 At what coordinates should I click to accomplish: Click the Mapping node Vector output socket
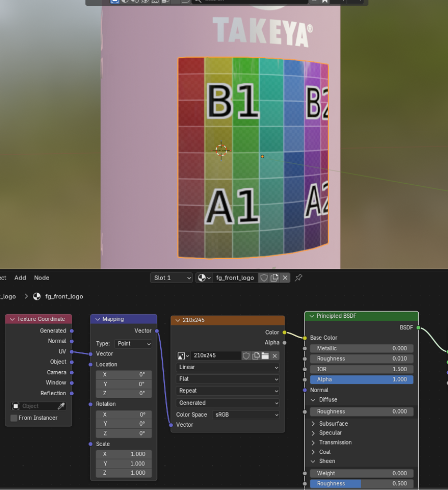tap(157, 331)
